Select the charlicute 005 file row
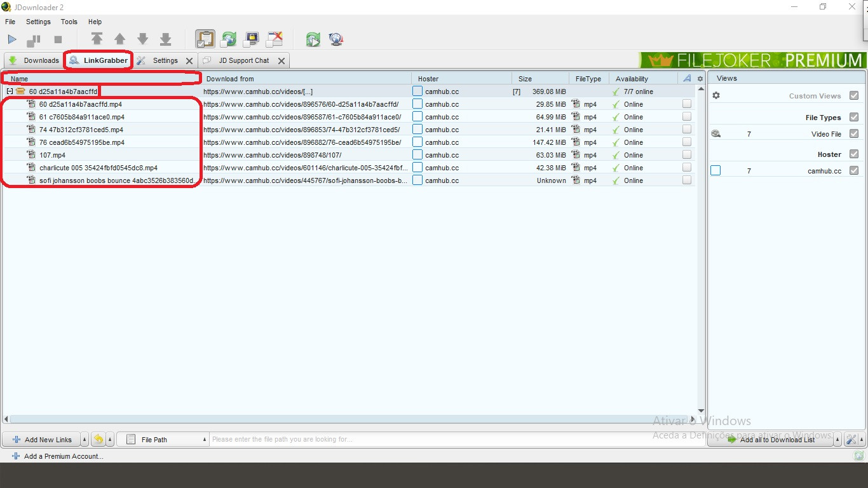 point(349,168)
